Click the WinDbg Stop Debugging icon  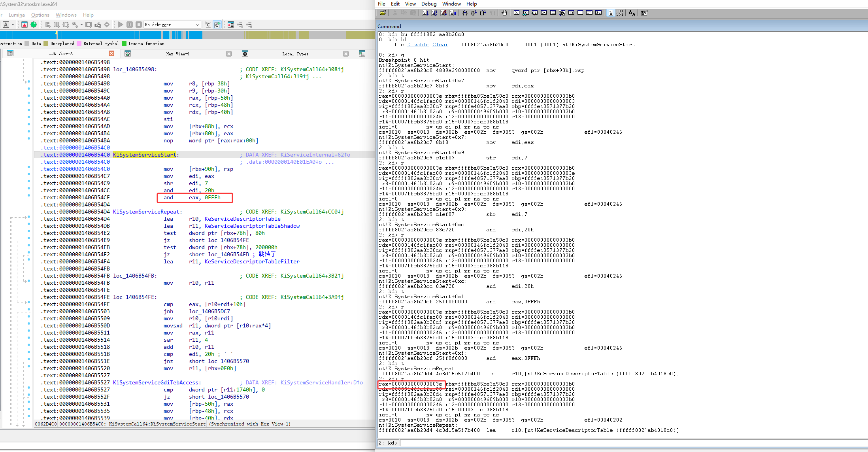[443, 13]
